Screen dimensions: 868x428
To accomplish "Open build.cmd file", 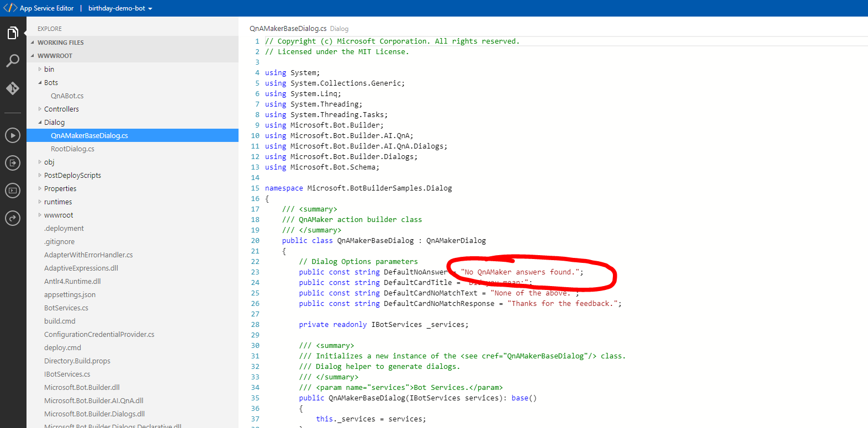I will (x=60, y=321).
